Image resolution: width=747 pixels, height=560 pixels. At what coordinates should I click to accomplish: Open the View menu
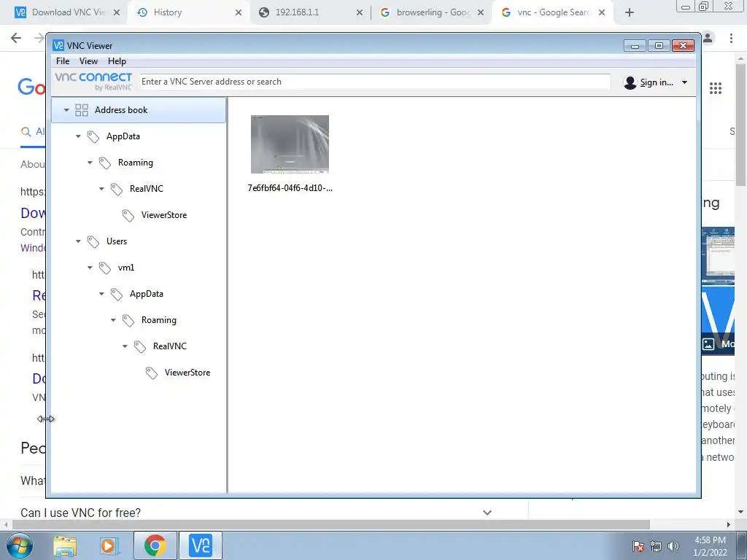(88, 61)
